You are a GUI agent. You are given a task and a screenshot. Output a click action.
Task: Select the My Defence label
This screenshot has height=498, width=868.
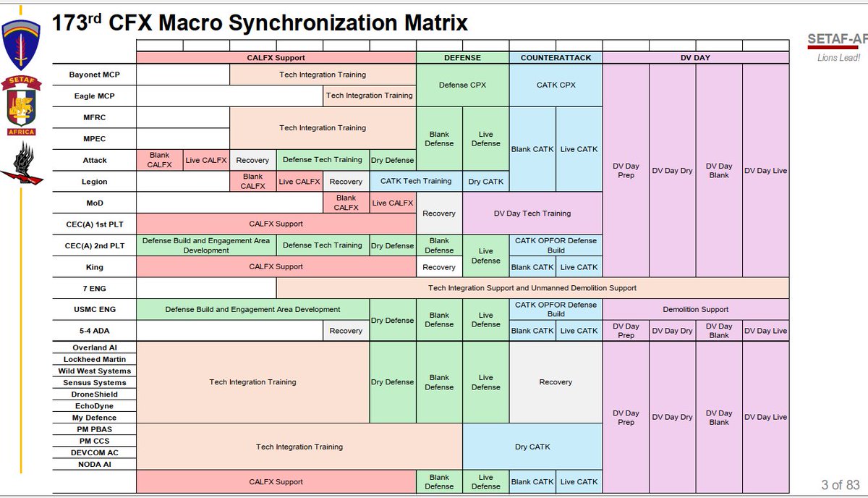point(94,418)
